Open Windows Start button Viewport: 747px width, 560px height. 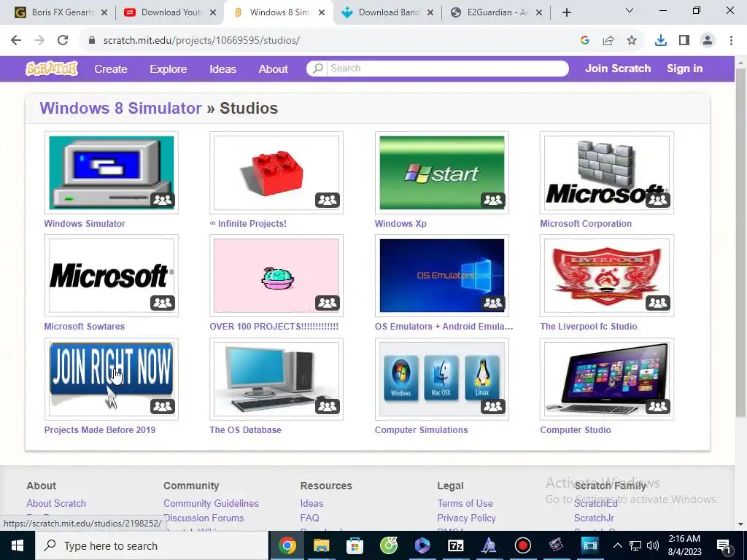click(x=18, y=545)
